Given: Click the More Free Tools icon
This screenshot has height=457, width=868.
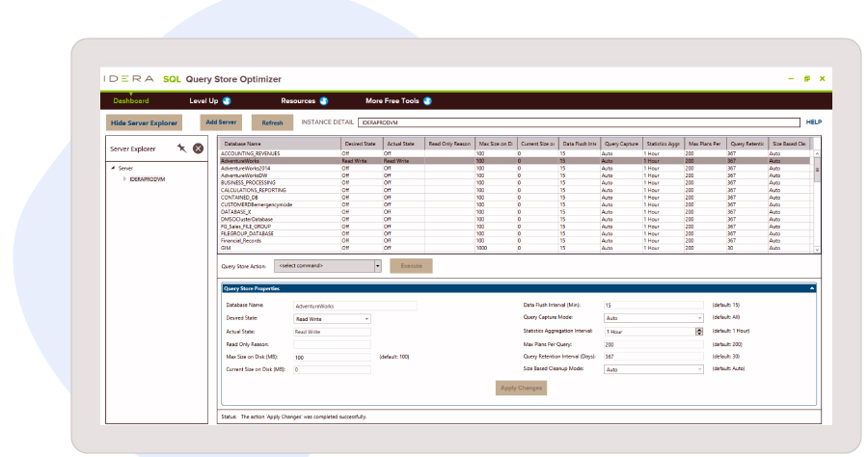Looking at the screenshot, I should (x=427, y=100).
